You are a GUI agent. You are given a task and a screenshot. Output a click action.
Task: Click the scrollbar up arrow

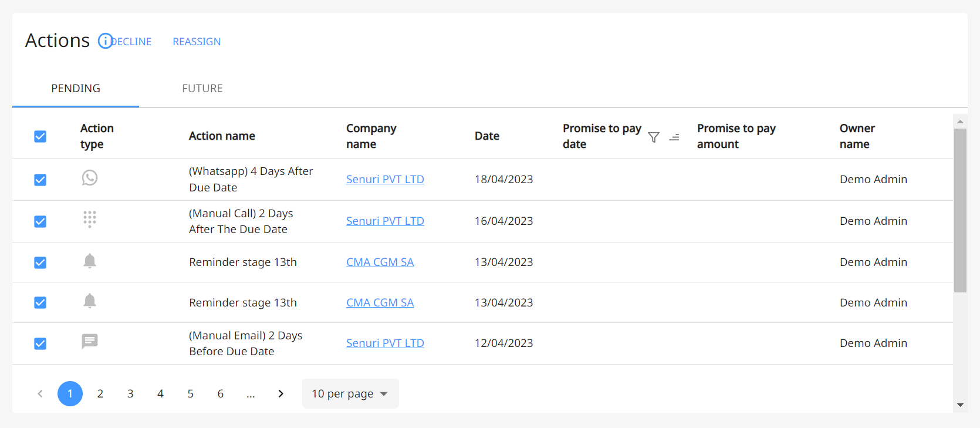tap(960, 122)
